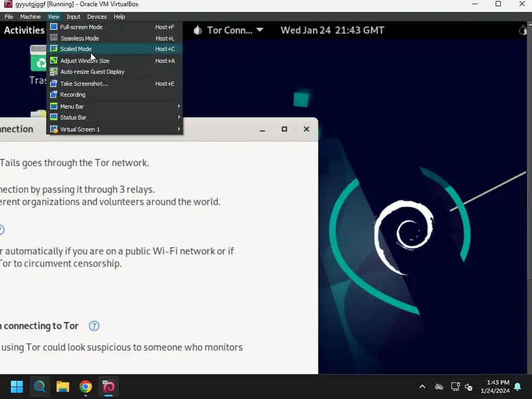Open the Windows clock and calendar

click(x=495, y=387)
